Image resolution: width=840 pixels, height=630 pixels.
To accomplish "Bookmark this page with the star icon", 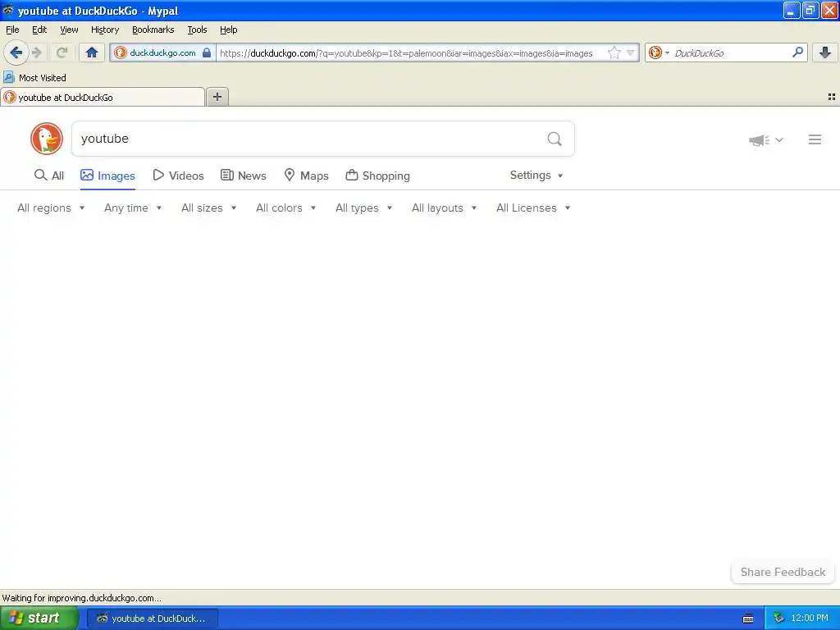I will pos(614,52).
